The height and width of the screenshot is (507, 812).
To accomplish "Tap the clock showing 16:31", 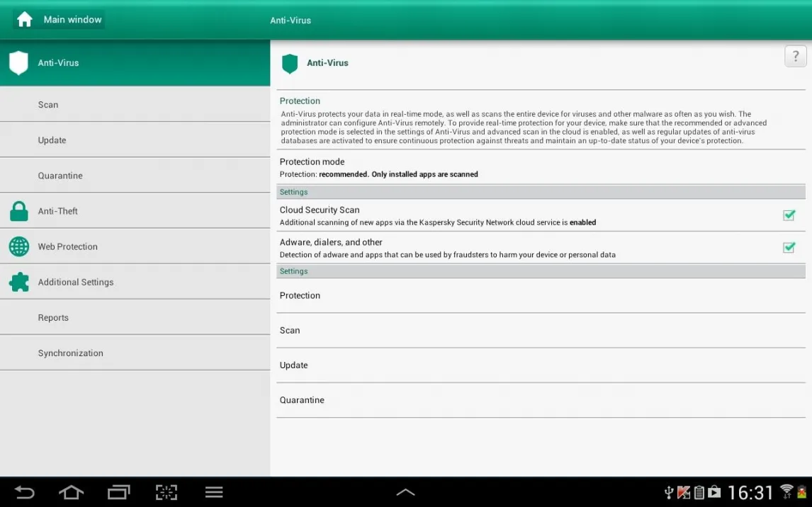I will (x=750, y=492).
